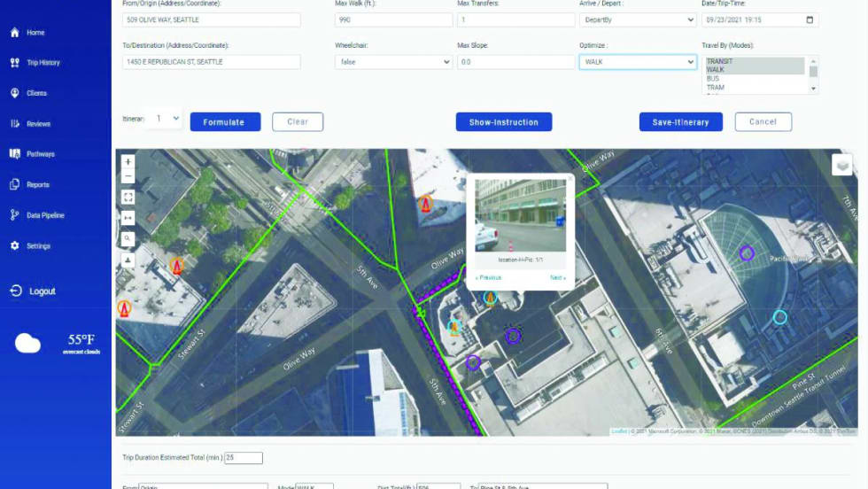Open the map layers control

tap(841, 165)
